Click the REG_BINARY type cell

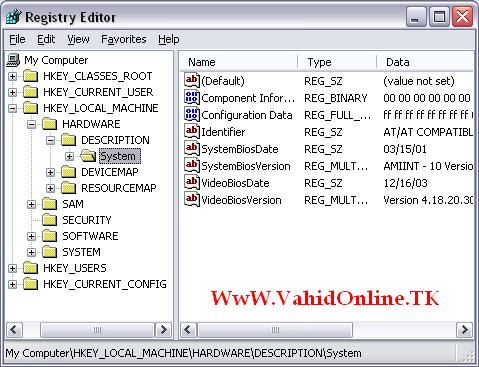[x=335, y=98]
